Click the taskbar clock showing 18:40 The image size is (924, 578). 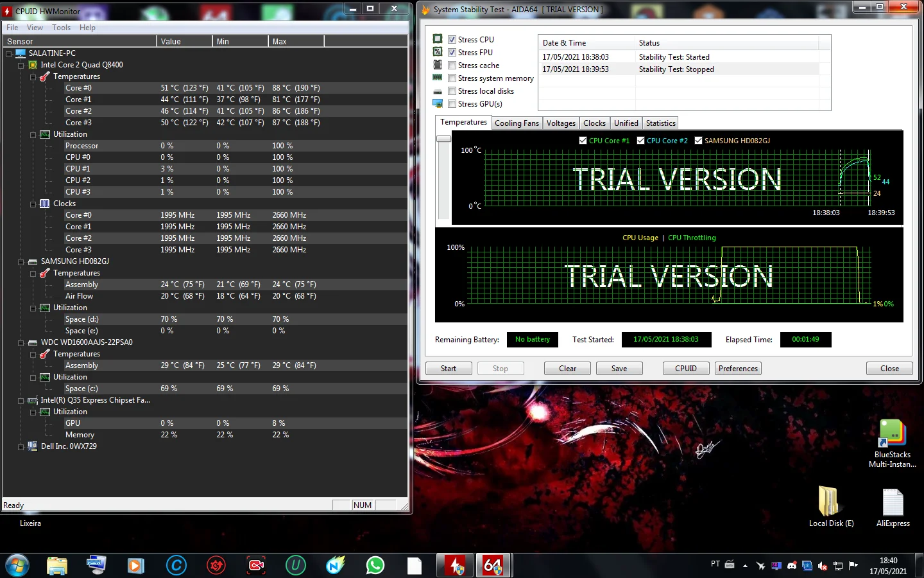tap(888, 566)
